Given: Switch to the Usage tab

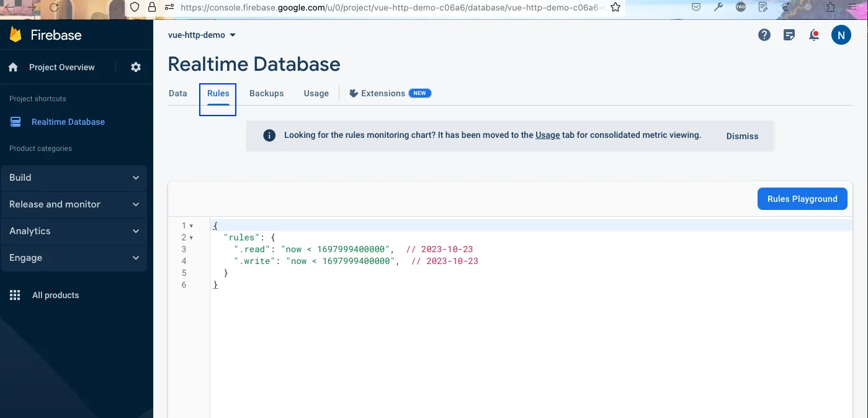Looking at the screenshot, I should [x=316, y=93].
